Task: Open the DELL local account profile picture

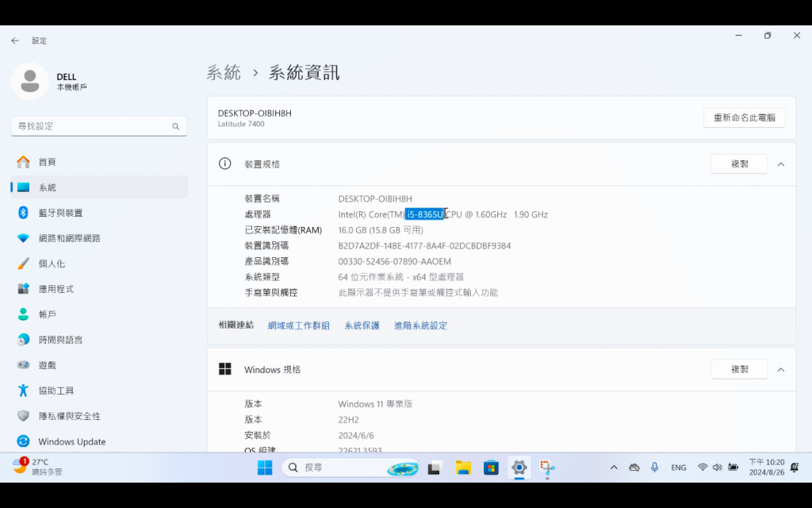Action: (30, 82)
